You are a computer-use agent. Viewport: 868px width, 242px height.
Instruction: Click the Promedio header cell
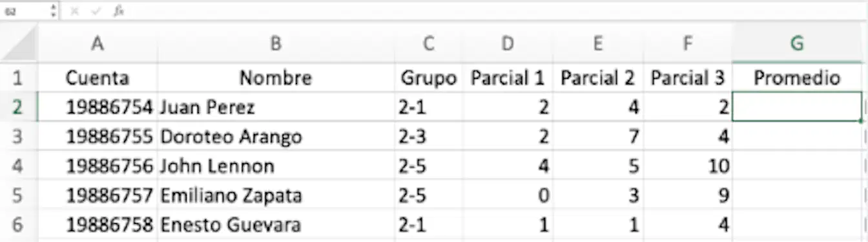797,78
